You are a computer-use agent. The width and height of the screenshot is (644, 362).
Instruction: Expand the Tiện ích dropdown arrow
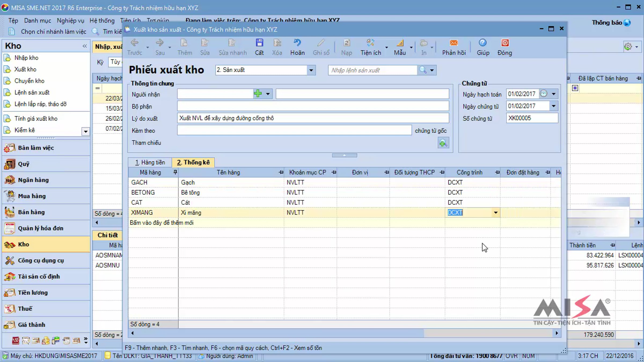point(387,47)
